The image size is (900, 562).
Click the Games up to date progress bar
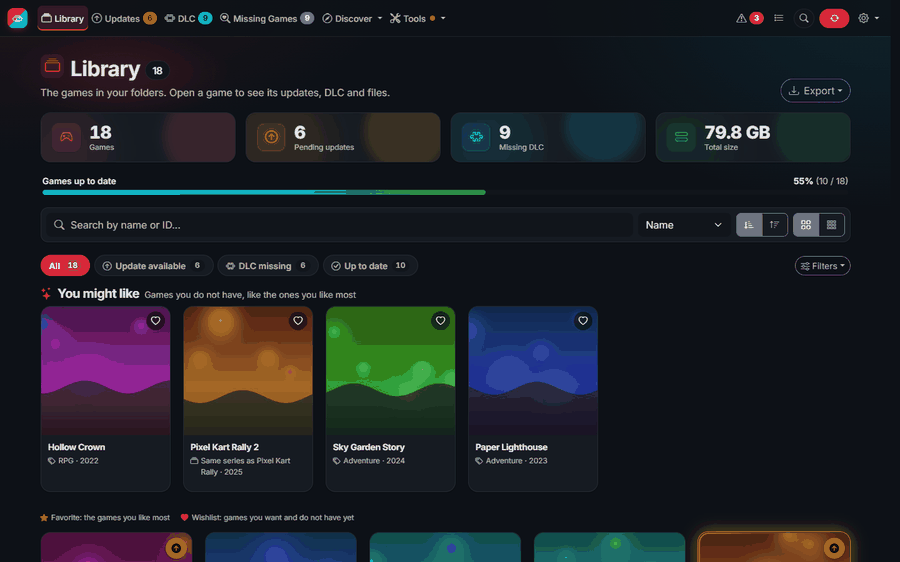[445, 192]
